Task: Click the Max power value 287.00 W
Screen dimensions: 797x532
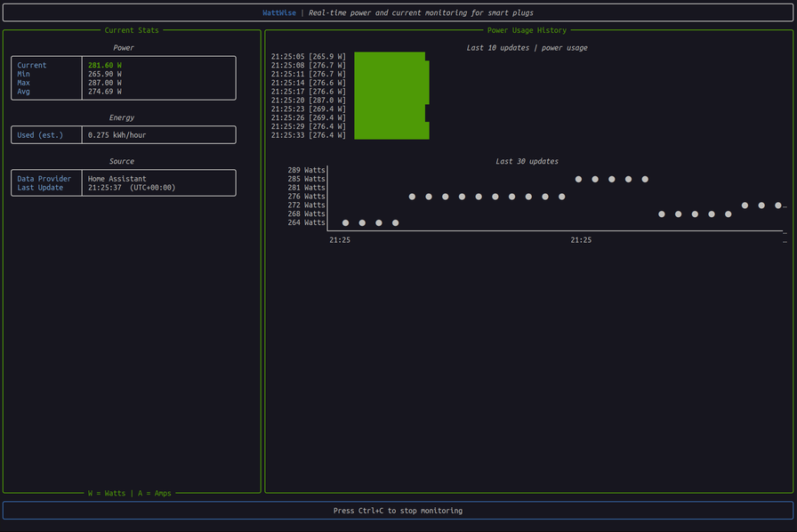Action: pos(105,83)
